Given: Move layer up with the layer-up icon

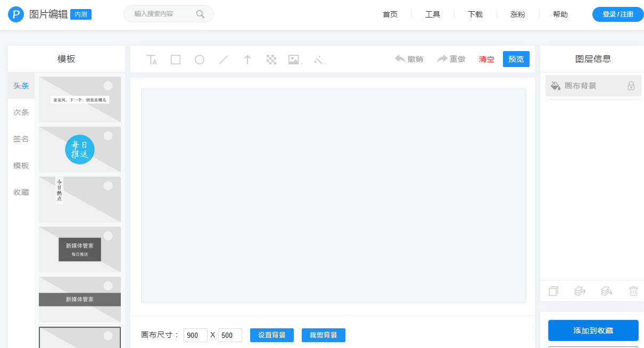Looking at the screenshot, I should click(x=580, y=291).
